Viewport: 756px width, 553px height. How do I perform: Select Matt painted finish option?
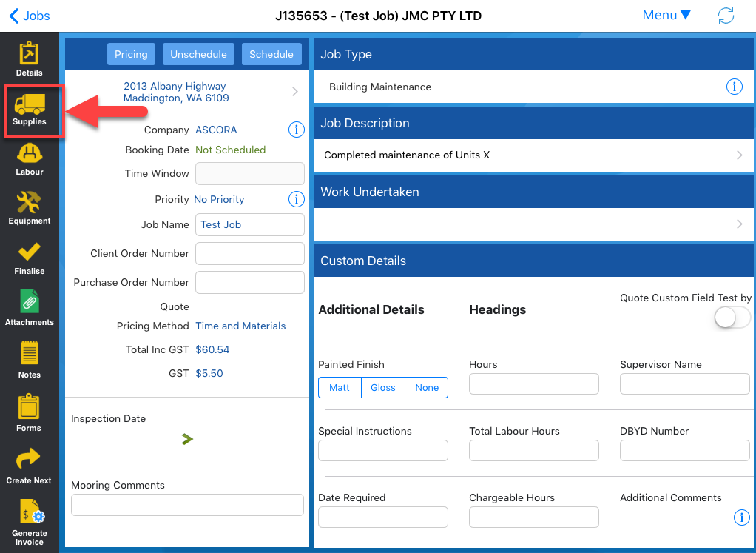click(x=340, y=388)
